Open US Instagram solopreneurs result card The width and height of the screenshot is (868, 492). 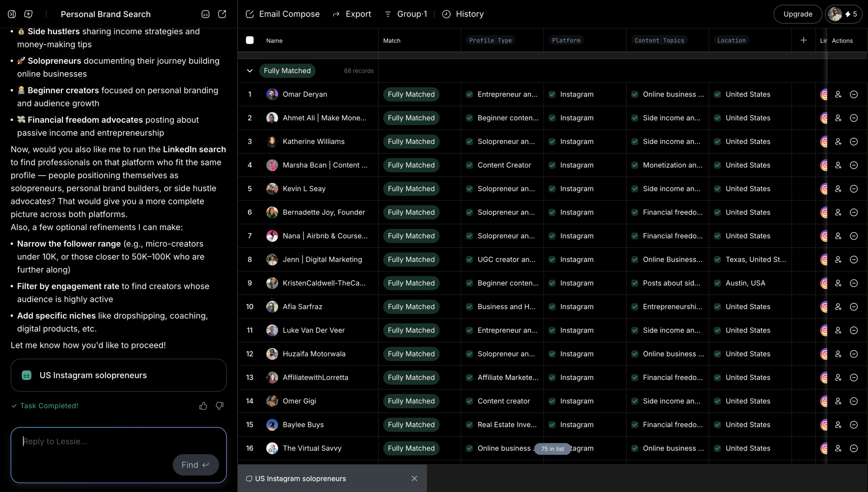click(118, 375)
